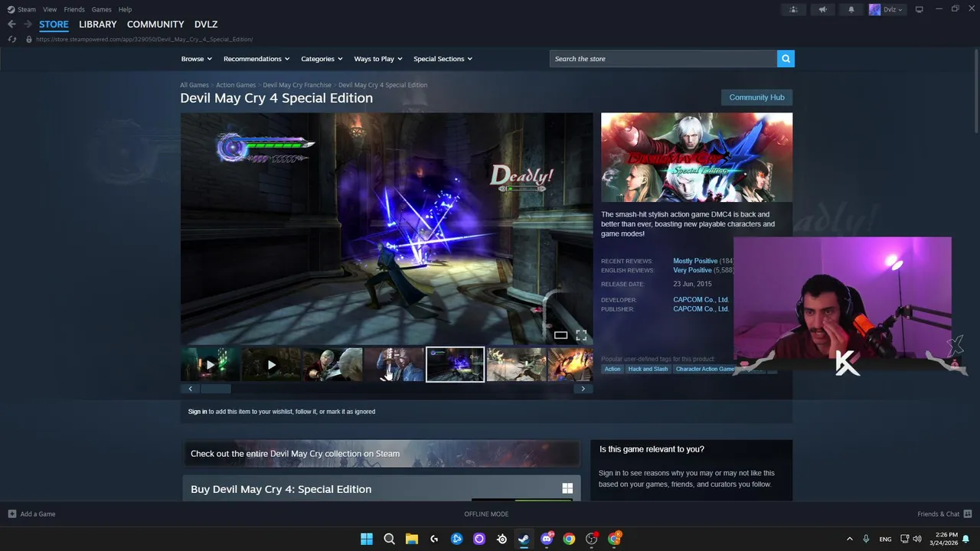Viewport: 980px width, 551px height.
Task: Open the Very Positive English reviews link
Action: pos(692,270)
